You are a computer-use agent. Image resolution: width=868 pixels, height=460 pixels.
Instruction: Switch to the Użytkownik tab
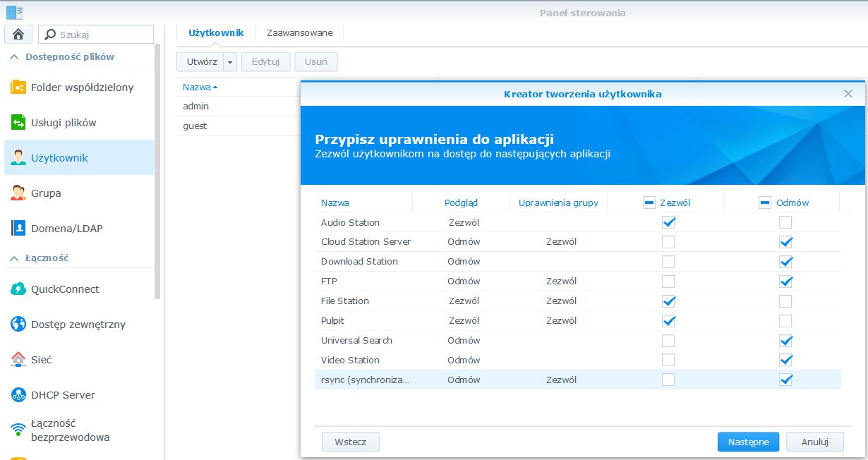[216, 33]
